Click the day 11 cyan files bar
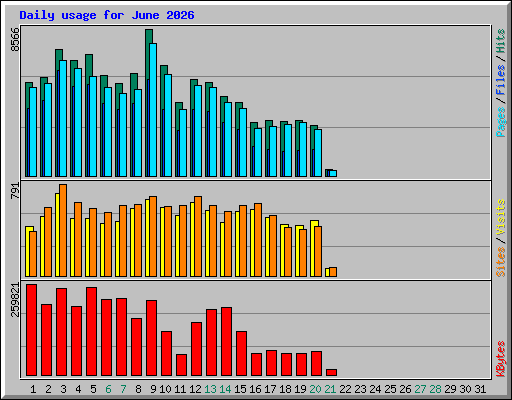512x400 pixels. tap(183, 143)
